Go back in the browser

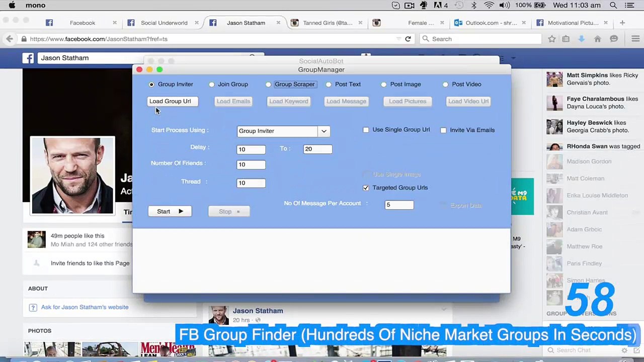(x=10, y=39)
